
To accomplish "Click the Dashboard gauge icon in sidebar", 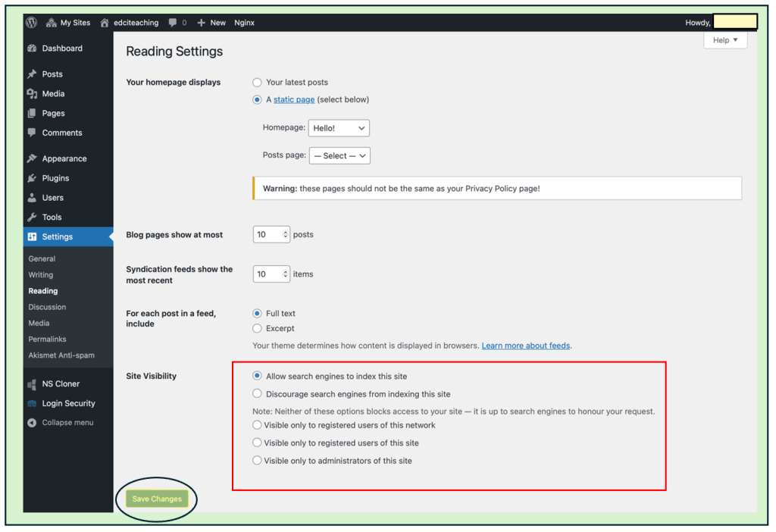I will (x=32, y=49).
